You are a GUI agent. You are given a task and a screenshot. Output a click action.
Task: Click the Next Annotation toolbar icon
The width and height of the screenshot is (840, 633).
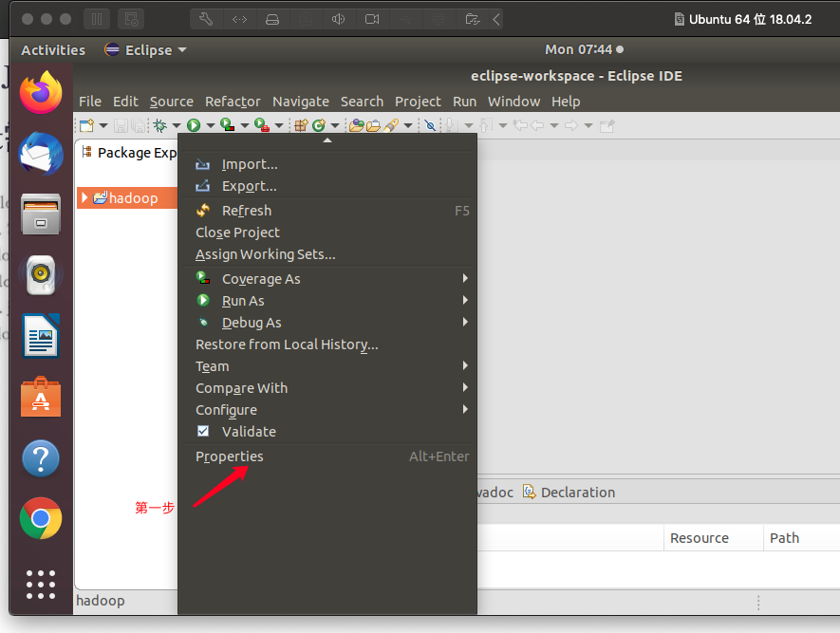pyautogui.click(x=450, y=126)
